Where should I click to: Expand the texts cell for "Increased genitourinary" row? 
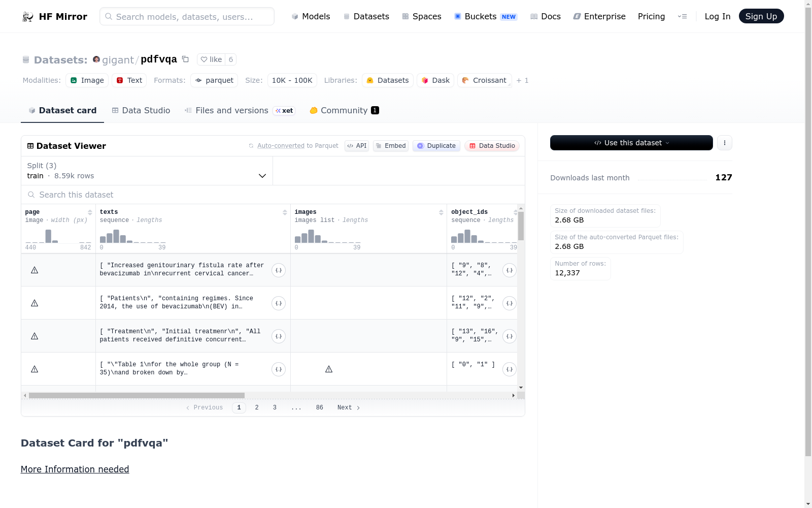click(x=279, y=270)
